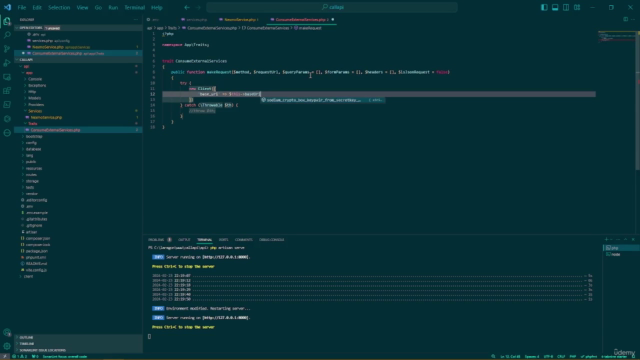640x360 pixels.
Task: Toggle the bottom panel layout icon
Action: pos(555,7)
